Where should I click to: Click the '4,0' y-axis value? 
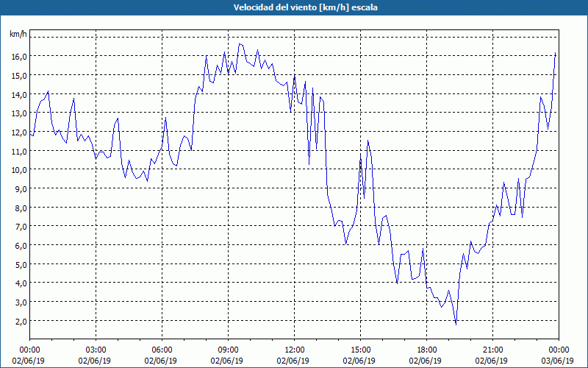point(21,283)
